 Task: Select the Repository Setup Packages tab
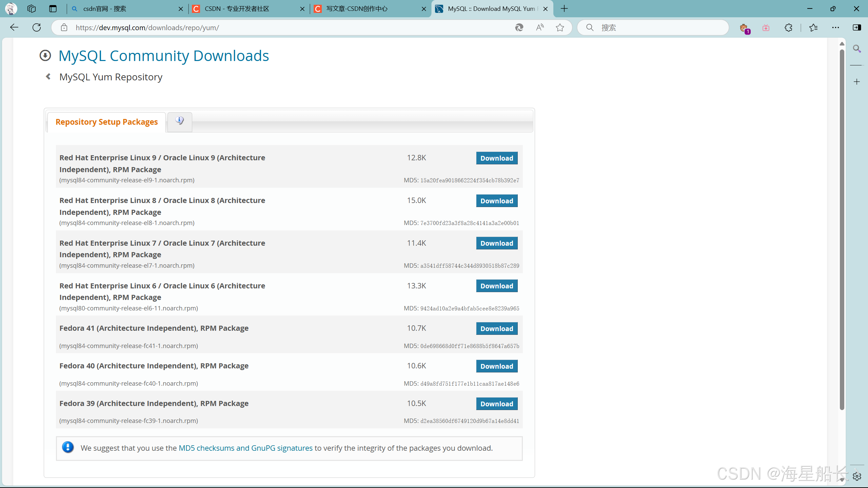[x=106, y=122]
